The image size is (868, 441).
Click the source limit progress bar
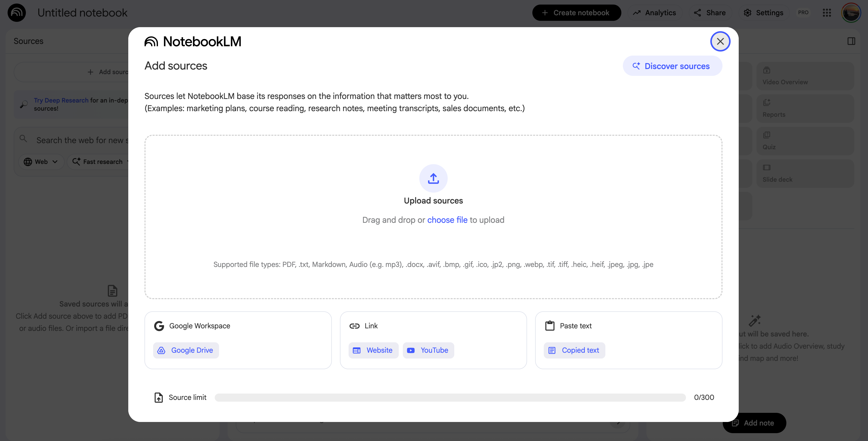click(450, 397)
